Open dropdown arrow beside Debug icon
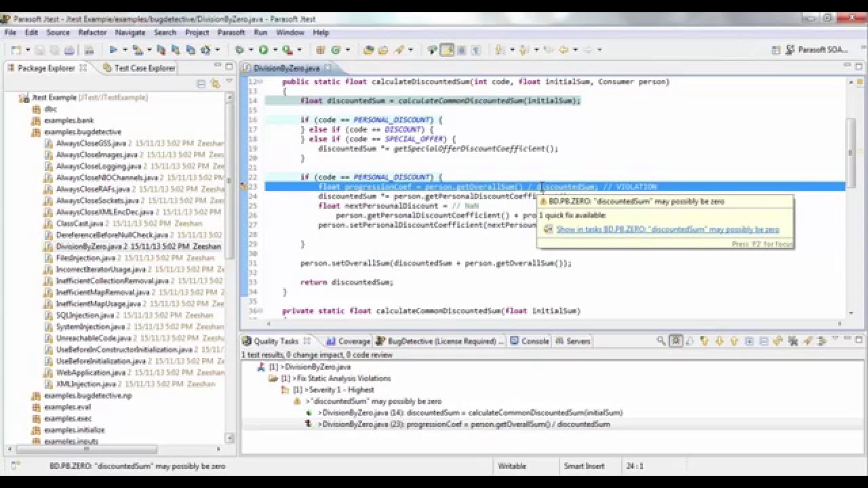 (250, 49)
